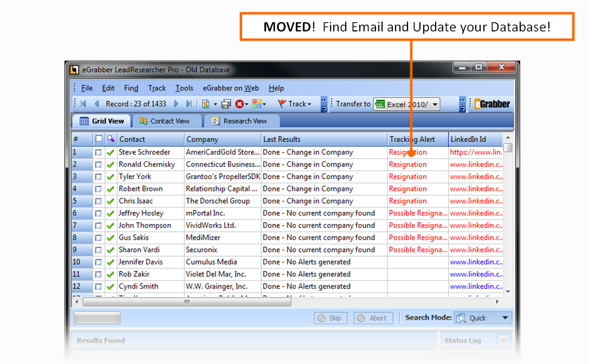The width and height of the screenshot is (589, 364).
Task: Click the green checkmark for Jennifer Davis
Action: (111, 262)
